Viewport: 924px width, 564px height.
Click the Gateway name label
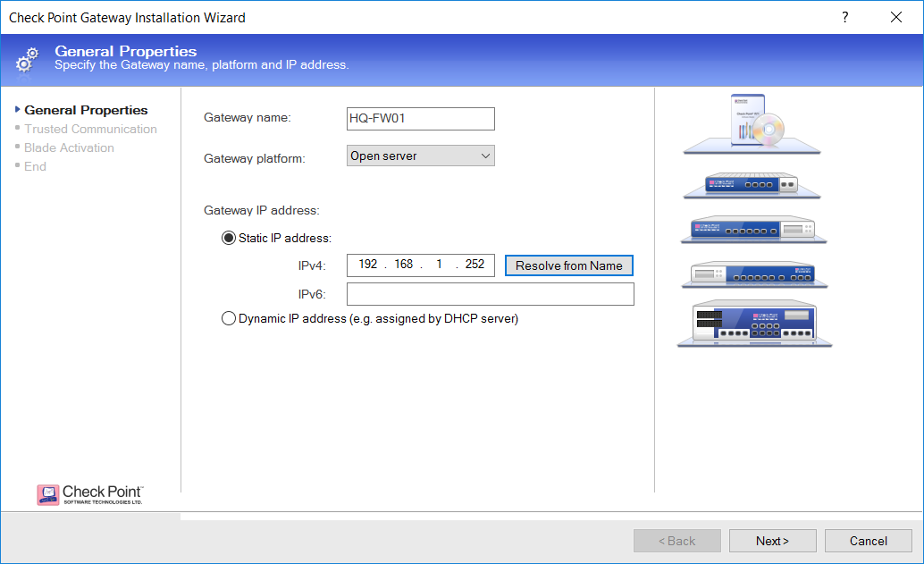tap(248, 117)
